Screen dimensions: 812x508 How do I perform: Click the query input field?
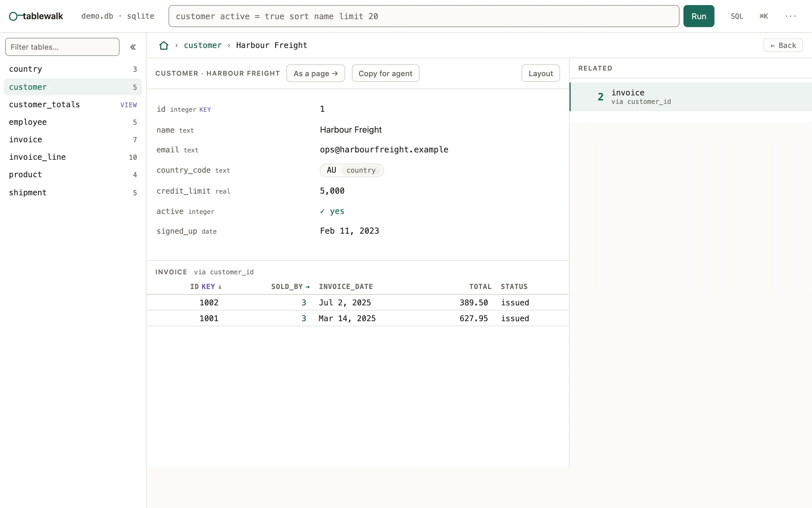click(424, 16)
